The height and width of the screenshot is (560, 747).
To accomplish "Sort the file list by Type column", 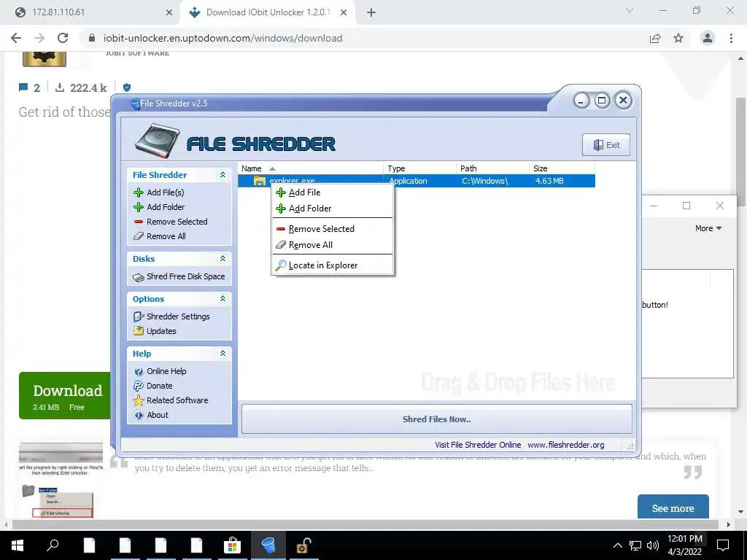I will (x=419, y=168).
